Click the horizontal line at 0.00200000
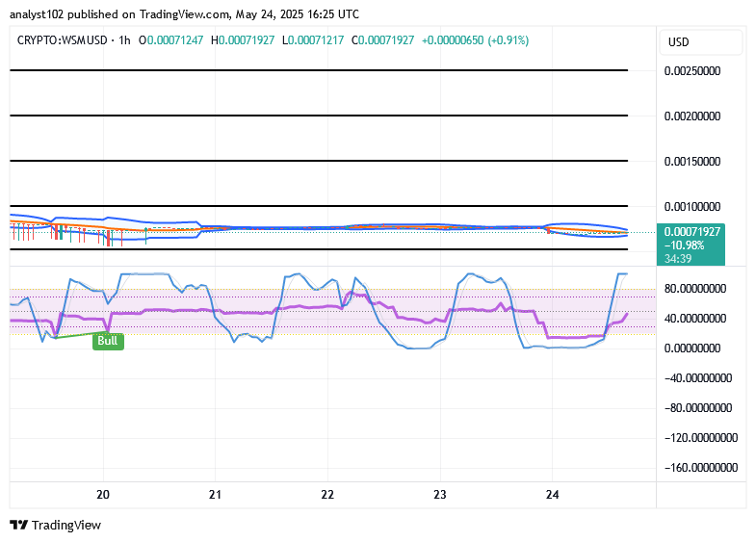Image resolution: width=756 pixels, height=542 pixels. pos(319,116)
